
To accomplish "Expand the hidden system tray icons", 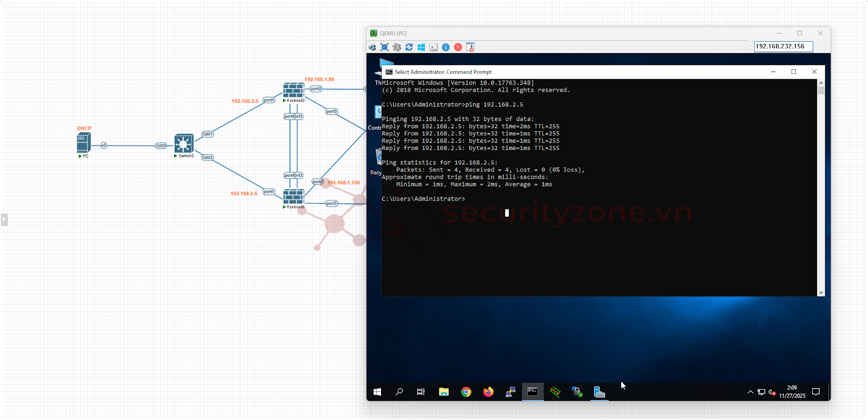I will 750,392.
